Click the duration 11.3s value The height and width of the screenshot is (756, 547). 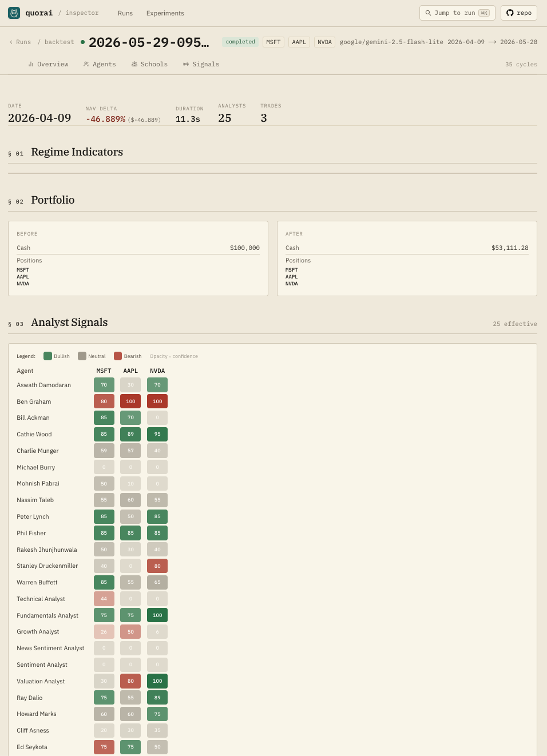click(188, 120)
